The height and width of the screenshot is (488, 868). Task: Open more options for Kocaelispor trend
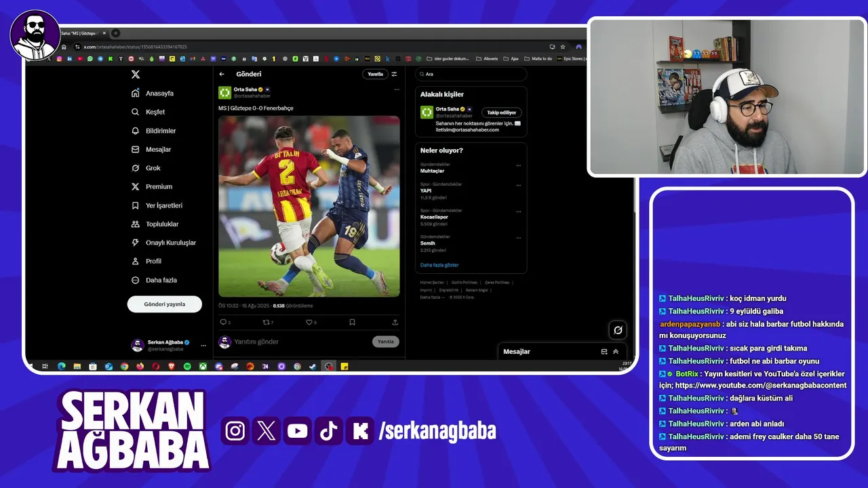(x=519, y=211)
